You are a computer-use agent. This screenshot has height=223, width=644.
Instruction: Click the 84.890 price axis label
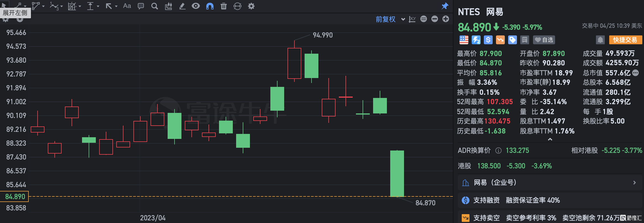click(14, 196)
